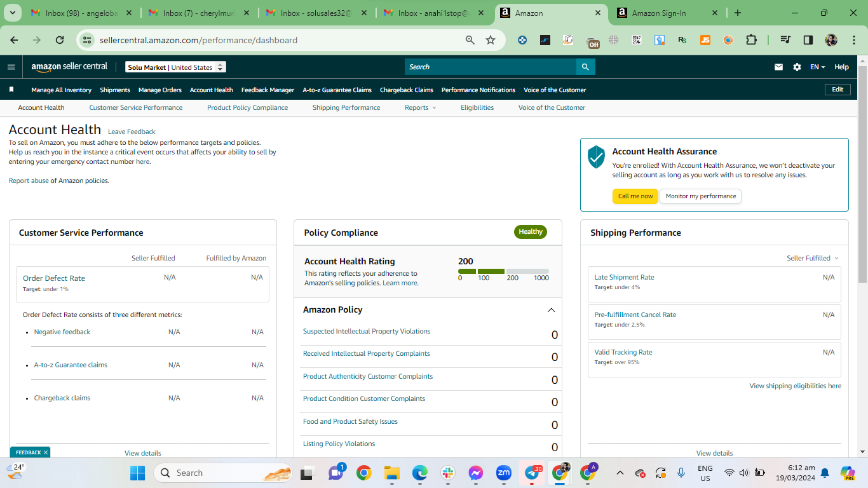Open the Late Shipment Rate link
The image size is (868, 488).
624,277
